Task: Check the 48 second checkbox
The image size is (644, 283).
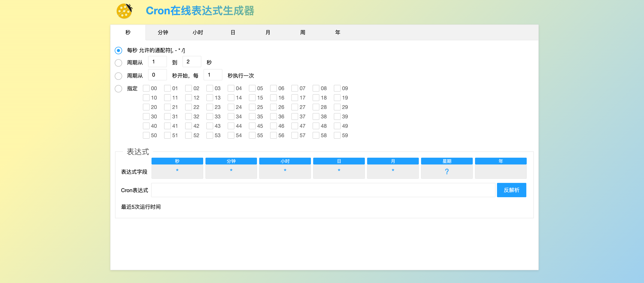Action: (x=316, y=126)
